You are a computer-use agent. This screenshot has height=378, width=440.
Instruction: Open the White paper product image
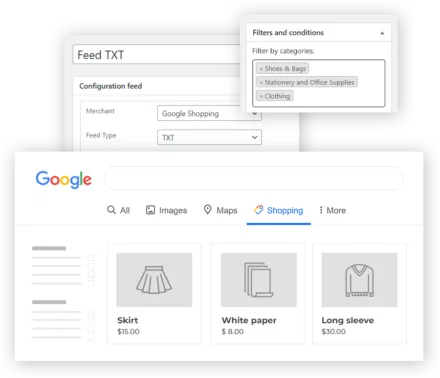(259, 280)
